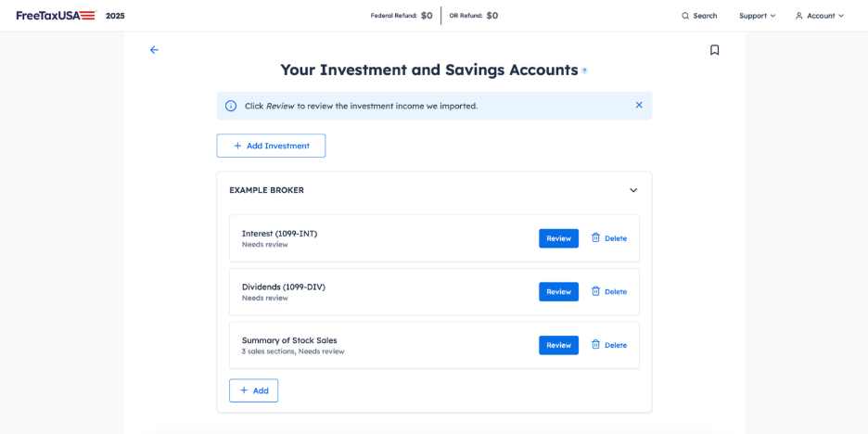Review the Summary of Stock Sales
Screen dimensions: 868x434
[x=558, y=345]
